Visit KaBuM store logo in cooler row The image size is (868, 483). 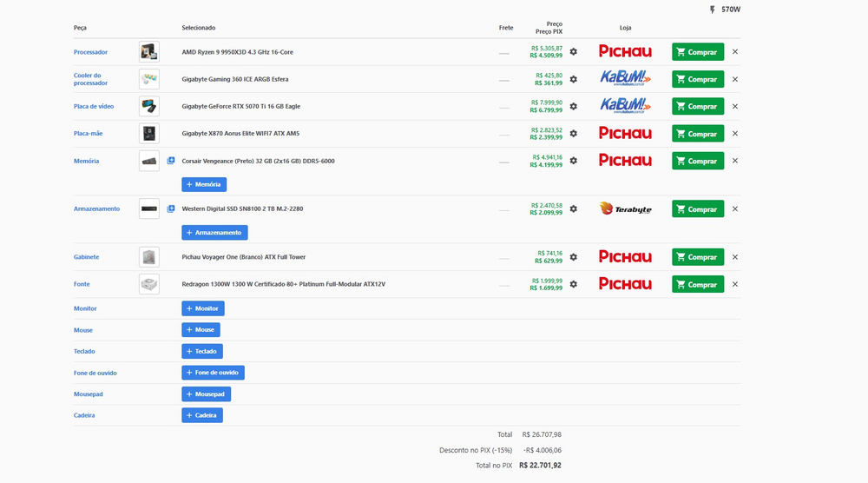pos(625,78)
